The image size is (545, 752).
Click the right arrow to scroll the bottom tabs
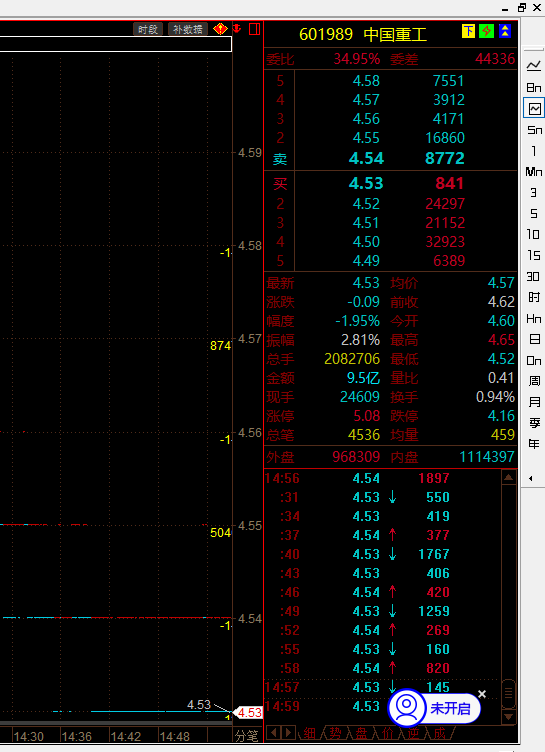289,733
